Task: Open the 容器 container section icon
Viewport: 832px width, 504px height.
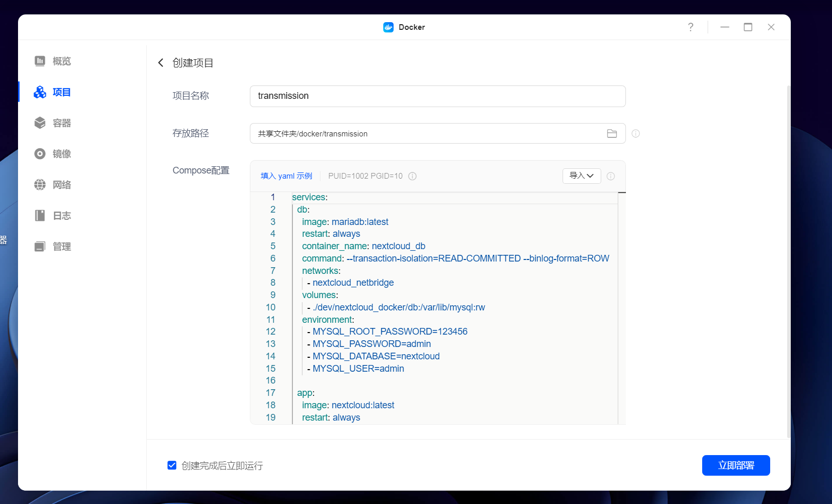Action: click(x=40, y=123)
